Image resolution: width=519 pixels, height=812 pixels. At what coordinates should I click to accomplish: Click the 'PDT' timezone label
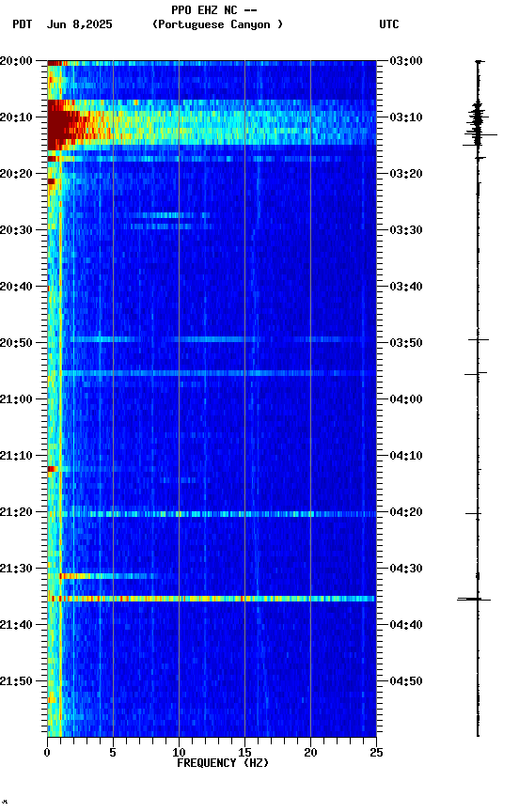(23, 24)
